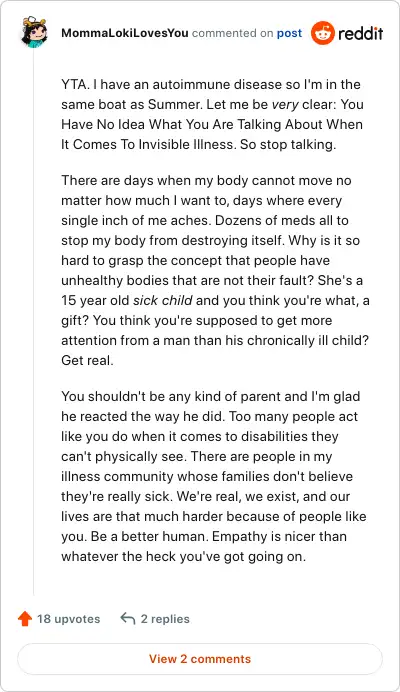Click the "Get real." sentence

(87, 360)
